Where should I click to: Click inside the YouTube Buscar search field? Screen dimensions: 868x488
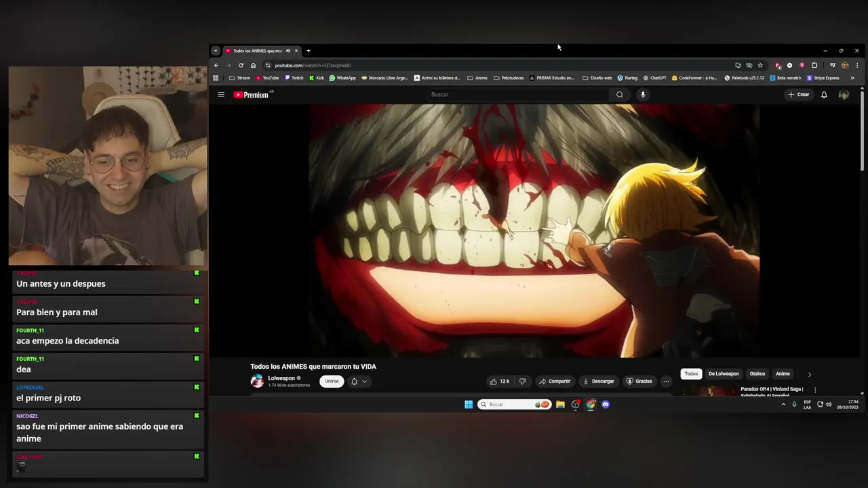click(518, 95)
